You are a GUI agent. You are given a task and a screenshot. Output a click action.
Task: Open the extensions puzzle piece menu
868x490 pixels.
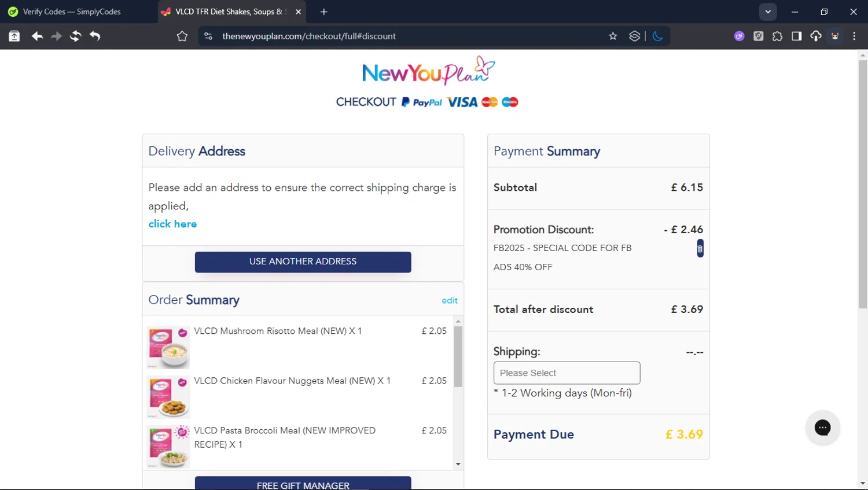777,36
